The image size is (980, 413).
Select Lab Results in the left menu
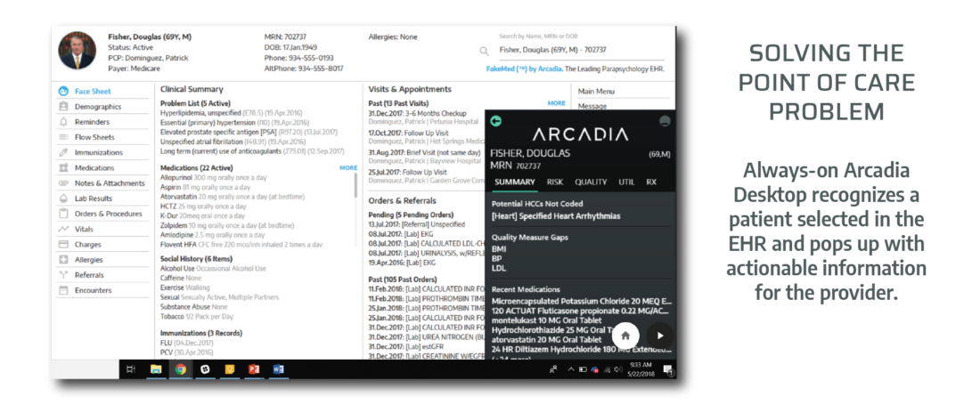coord(94,198)
